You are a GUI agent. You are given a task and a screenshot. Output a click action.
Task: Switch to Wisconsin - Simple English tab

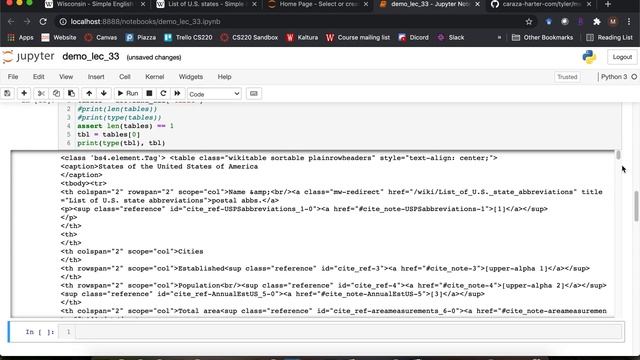94,4
